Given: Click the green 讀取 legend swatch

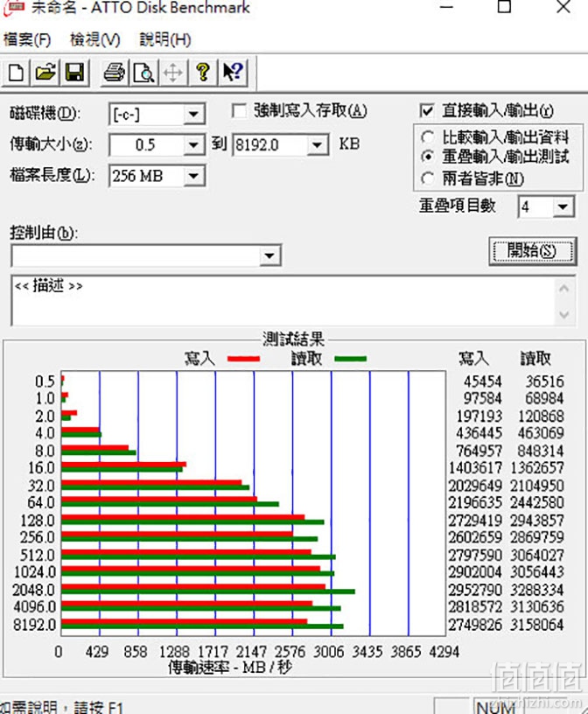Looking at the screenshot, I should click(350, 359).
